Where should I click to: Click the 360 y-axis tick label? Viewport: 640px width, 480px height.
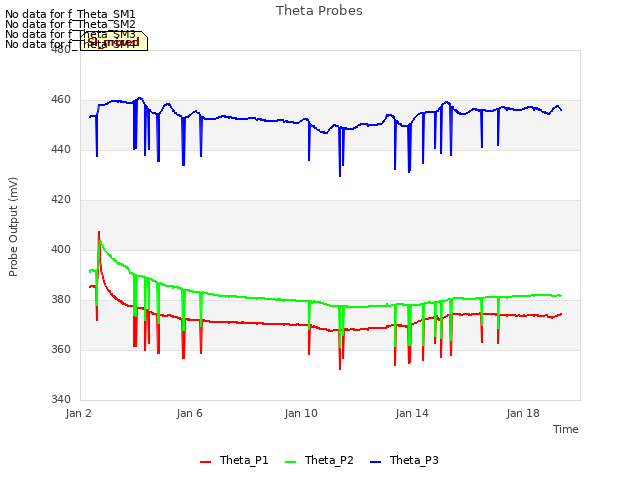pos(61,349)
